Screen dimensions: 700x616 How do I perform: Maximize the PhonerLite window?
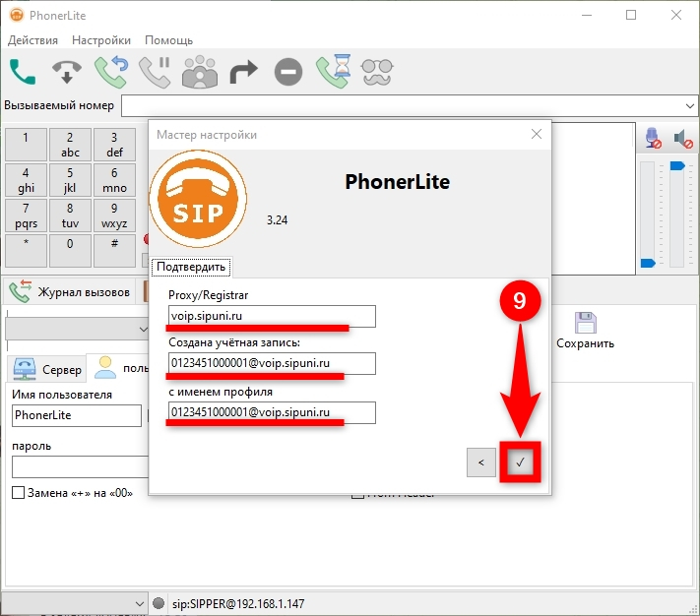coord(631,15)
